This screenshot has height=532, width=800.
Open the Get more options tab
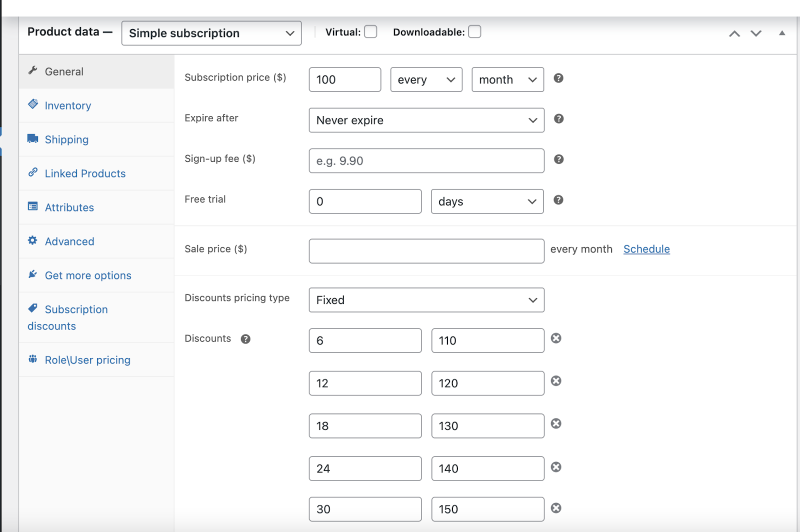pyautogui.click(x=96, y=275)
